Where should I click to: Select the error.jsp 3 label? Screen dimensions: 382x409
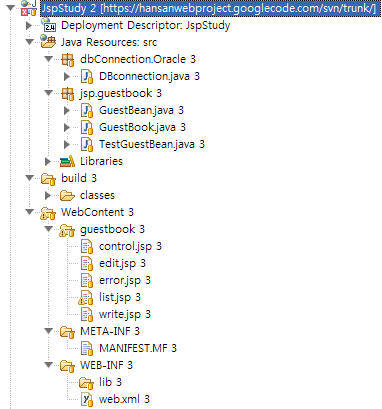click(125, 281)
